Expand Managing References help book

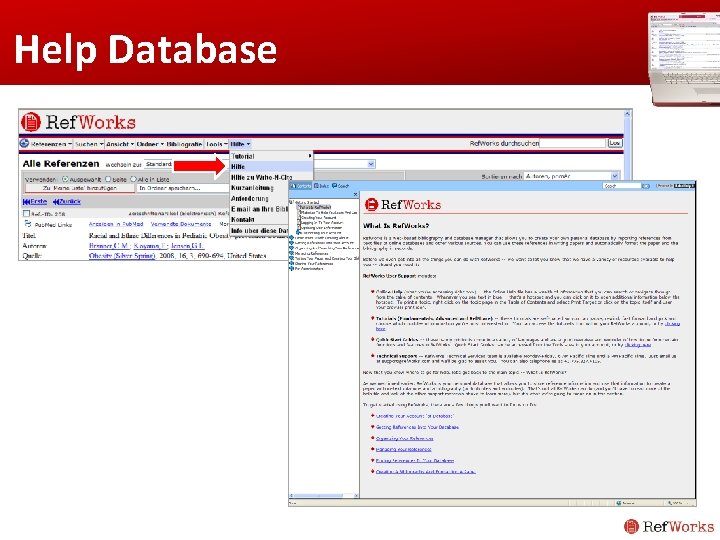[x=291, y=253]
